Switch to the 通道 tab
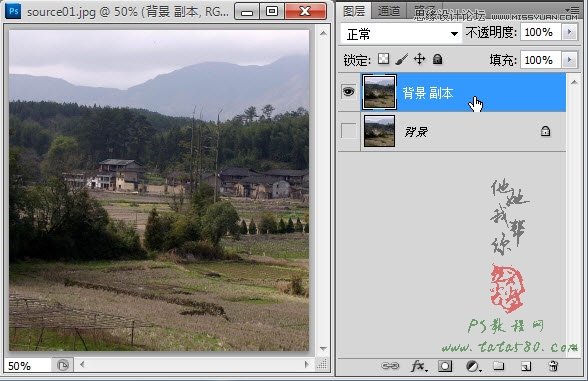Image resolution: width=588 pixels, height=381 pixels. 389,11
